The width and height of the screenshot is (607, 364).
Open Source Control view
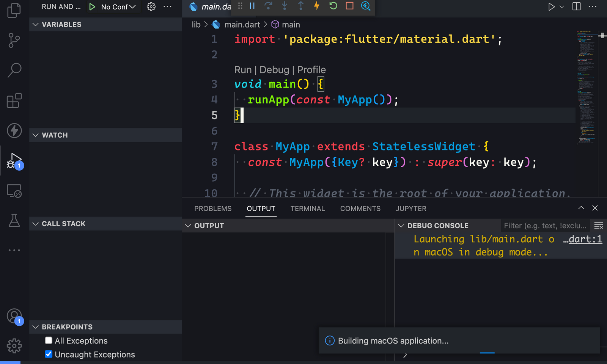[x=14, y=40]
